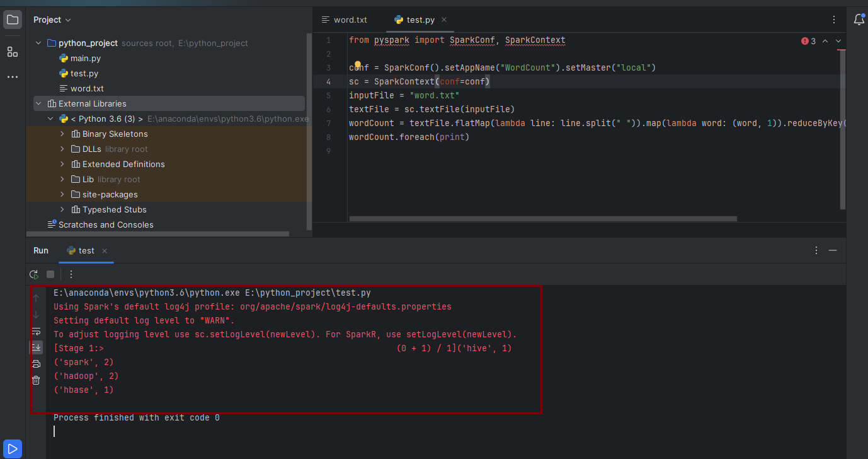Click the error count indicator showing 3
The height and width of the screenshot is (459, 868).
pyautogui.click(x=808, y=41)
